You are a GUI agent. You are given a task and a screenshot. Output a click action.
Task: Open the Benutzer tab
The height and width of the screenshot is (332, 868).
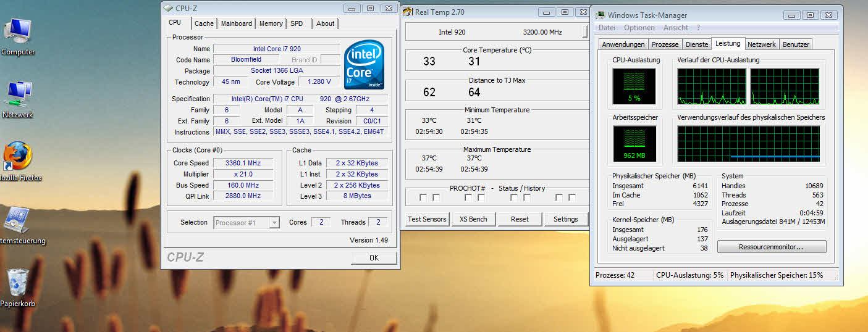pyautogui.click(x=796, y=44)
